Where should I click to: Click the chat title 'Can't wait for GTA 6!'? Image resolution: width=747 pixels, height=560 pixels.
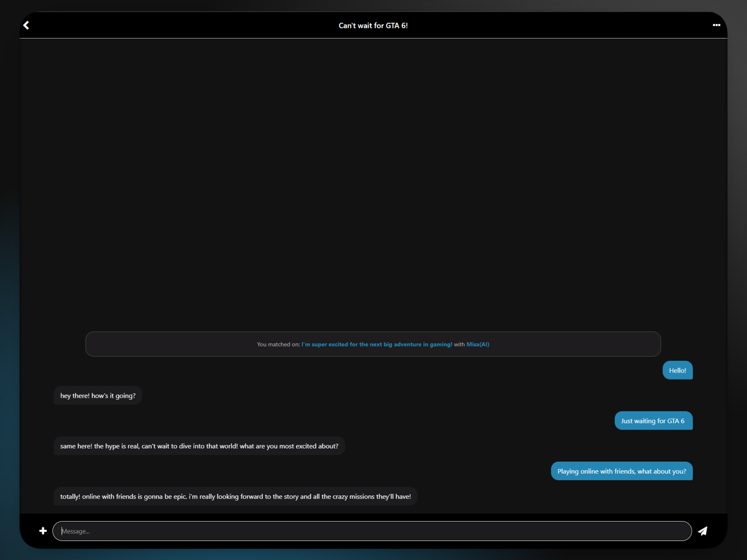pyautogui.click(x=373, y=26)
